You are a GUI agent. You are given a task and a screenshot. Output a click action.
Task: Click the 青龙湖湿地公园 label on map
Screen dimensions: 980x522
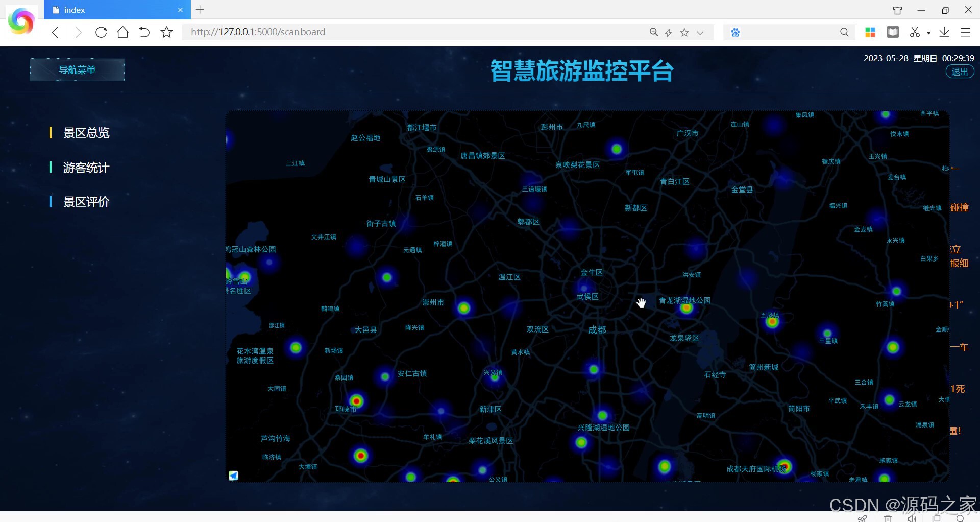pyautogui.click(x=684, y=300)
